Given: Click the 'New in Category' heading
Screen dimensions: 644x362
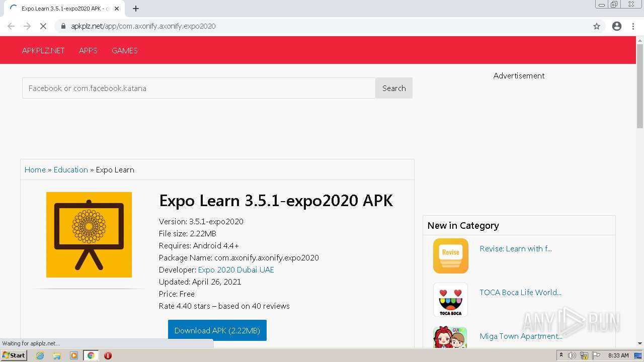Looking at the screenshot, I should (463, 225).
